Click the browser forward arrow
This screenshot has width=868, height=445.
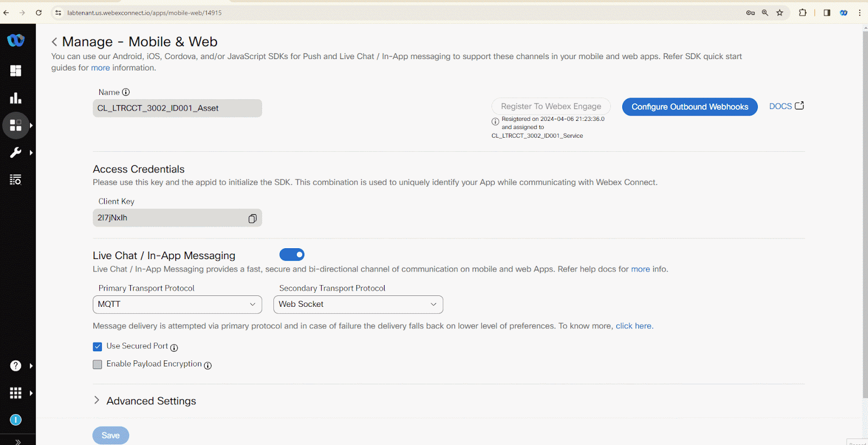[22, 12]
